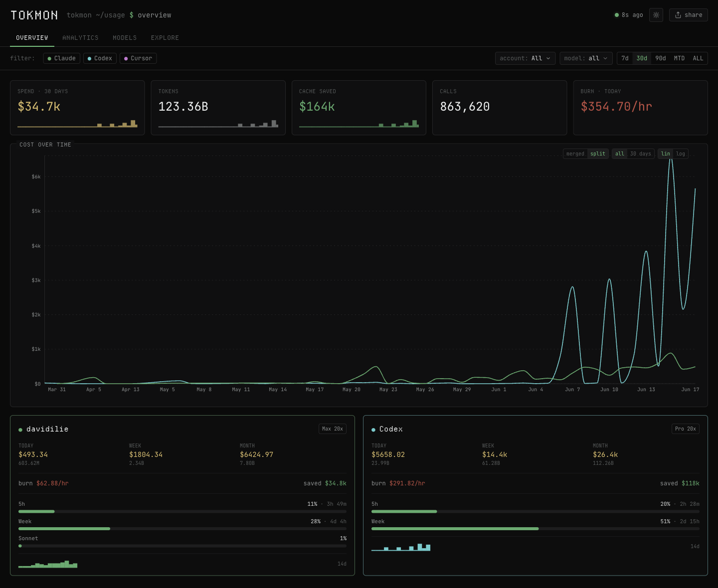
Task: Click davidilie month value $6424.97
Action: click(256, 454)
